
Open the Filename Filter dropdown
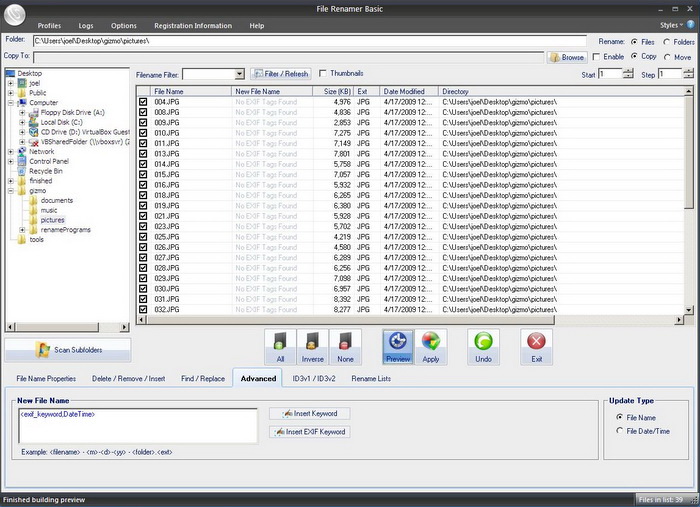(239, 74)
